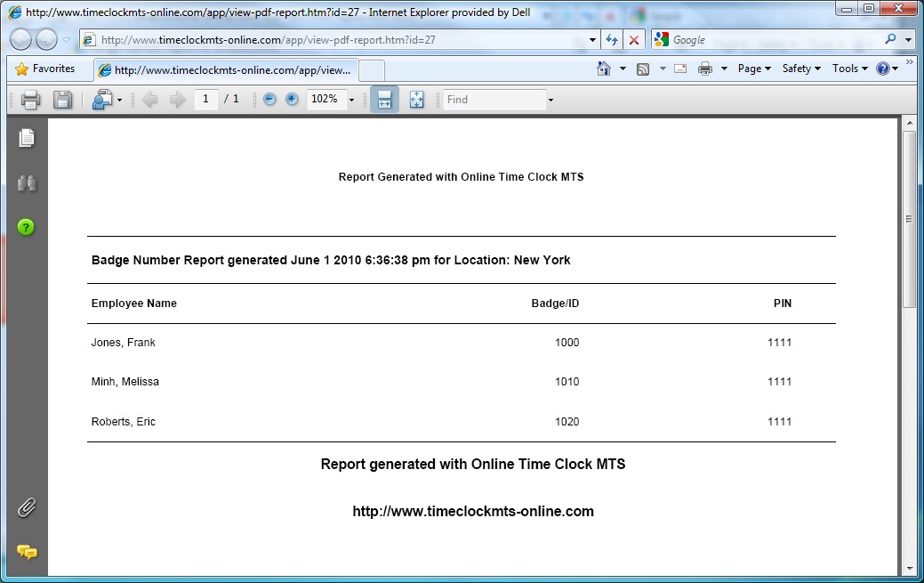The width and height of the screenshot is (924, 583).
Task: Click the IE Help dropdown arrow
Action: 896,69
